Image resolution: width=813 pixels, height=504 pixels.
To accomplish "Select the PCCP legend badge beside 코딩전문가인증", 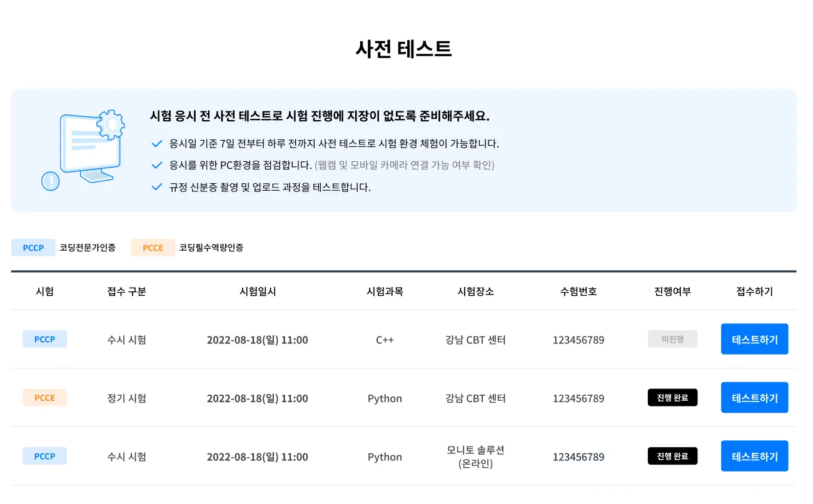I will tap(33, 248).
